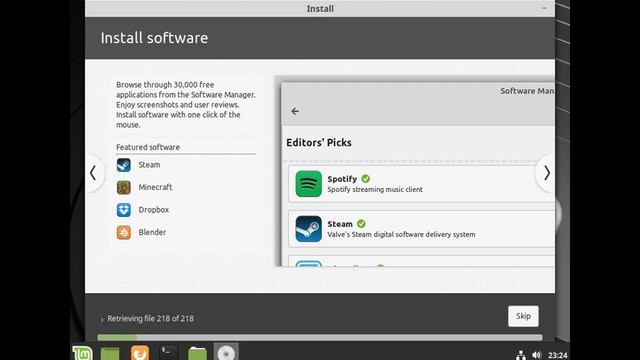Open the volume control tray icon
The width and height of the screenshot is (640, 360).
[x=537, y=355]
